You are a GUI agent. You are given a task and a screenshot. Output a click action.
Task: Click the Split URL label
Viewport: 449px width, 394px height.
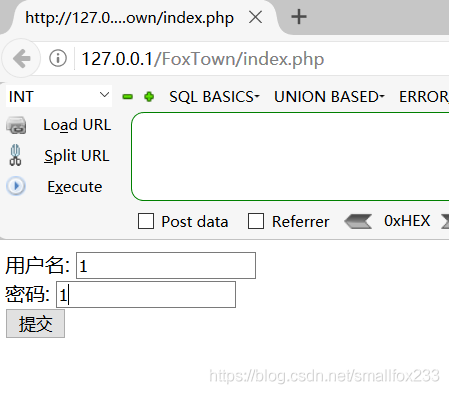click(77, 156)
